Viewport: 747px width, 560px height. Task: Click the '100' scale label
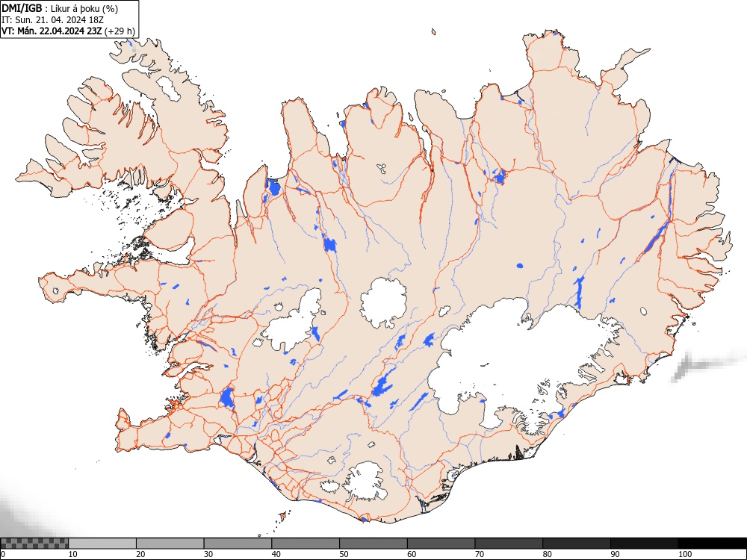(685, 554)
